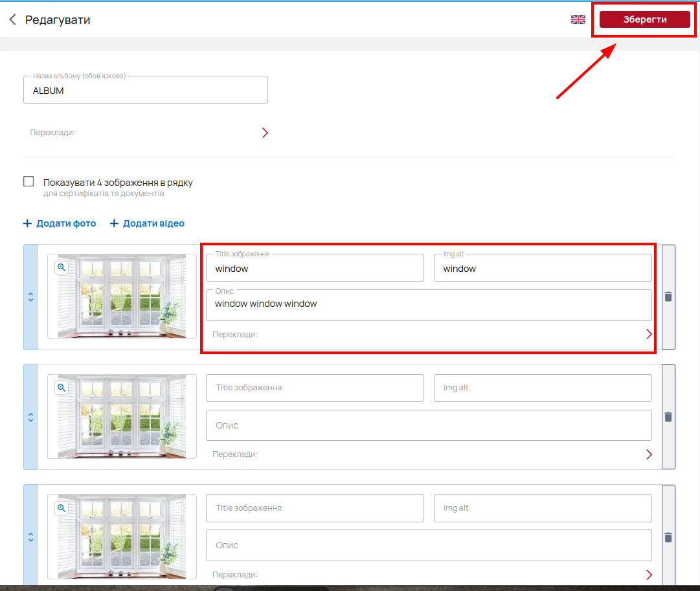Delete the first image with the trash icon

coord(668,297)
